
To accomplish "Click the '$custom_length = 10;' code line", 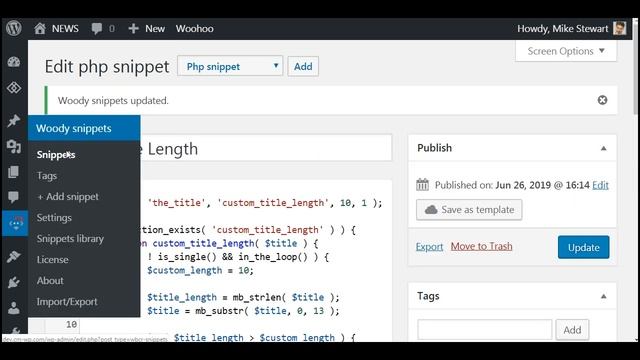I will 200,270.
